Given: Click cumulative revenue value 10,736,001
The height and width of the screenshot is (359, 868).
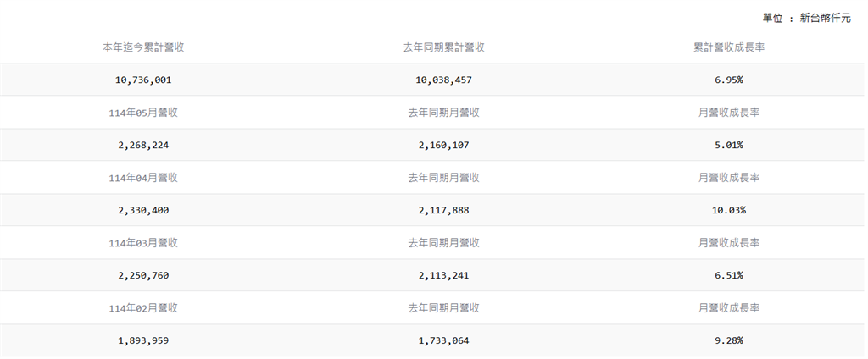Looking at the screenshot, I should (143, 80).
